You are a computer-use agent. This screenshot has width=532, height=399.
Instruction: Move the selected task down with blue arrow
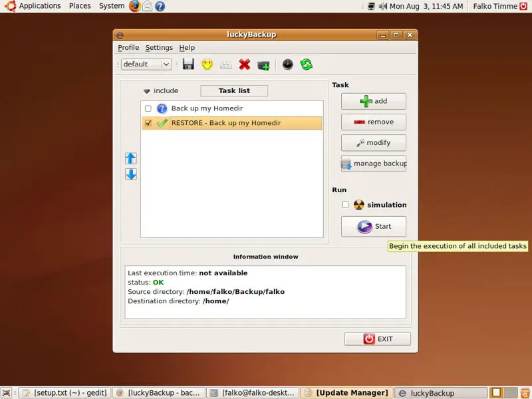tap(130, 174)
